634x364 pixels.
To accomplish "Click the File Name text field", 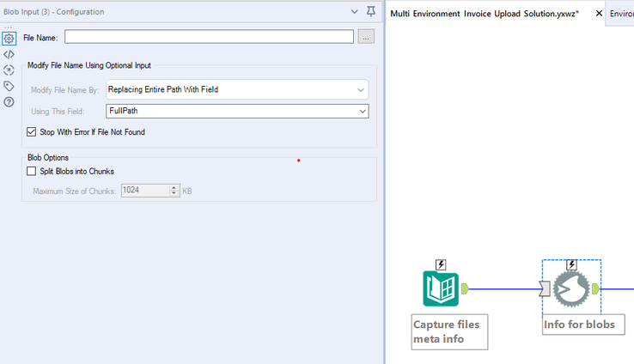I will pos(209,37).
